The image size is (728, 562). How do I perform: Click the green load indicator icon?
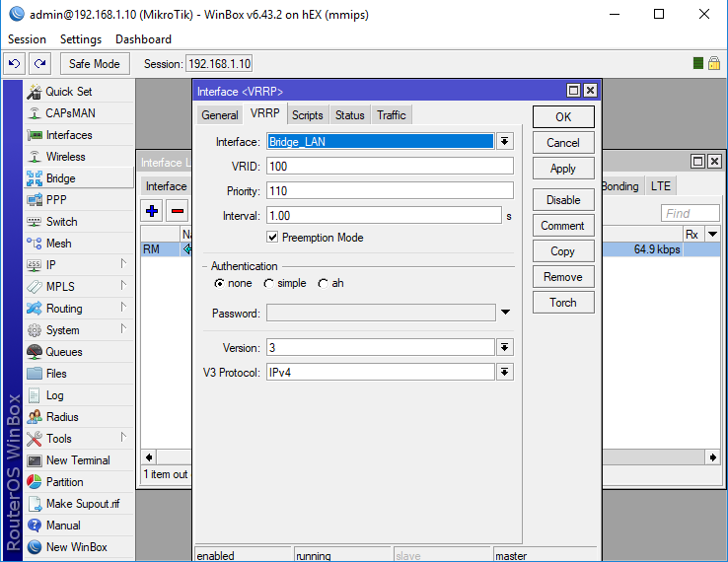[x=697, y=63]
